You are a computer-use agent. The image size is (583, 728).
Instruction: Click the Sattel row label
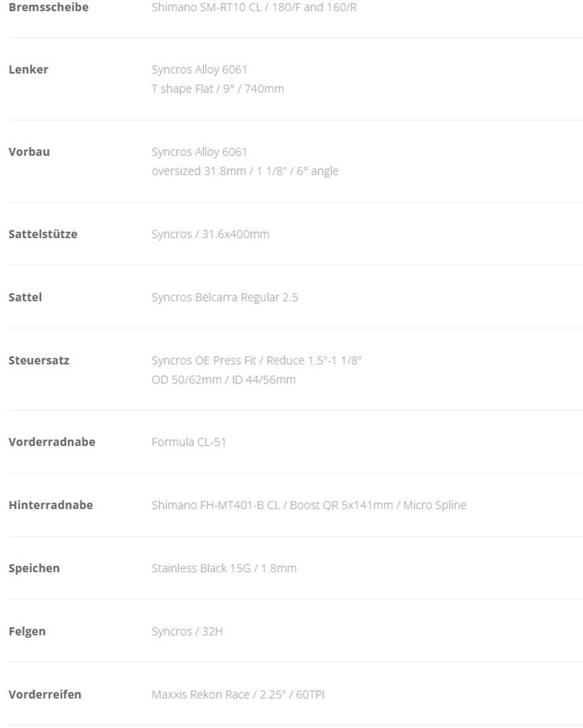(25, 297)
